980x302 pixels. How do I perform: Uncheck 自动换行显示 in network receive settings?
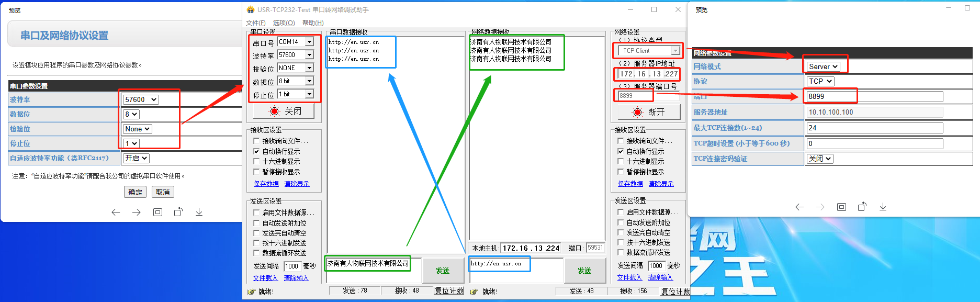621,151
